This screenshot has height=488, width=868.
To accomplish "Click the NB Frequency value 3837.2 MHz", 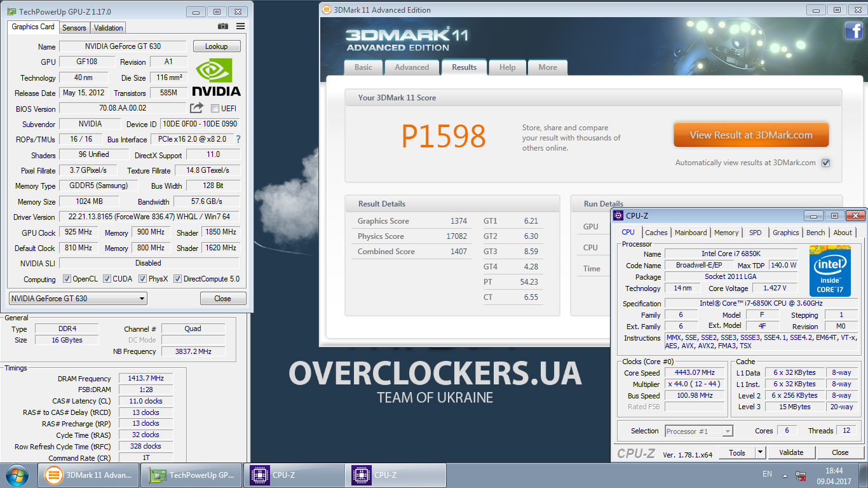I will tap(193, 351).
